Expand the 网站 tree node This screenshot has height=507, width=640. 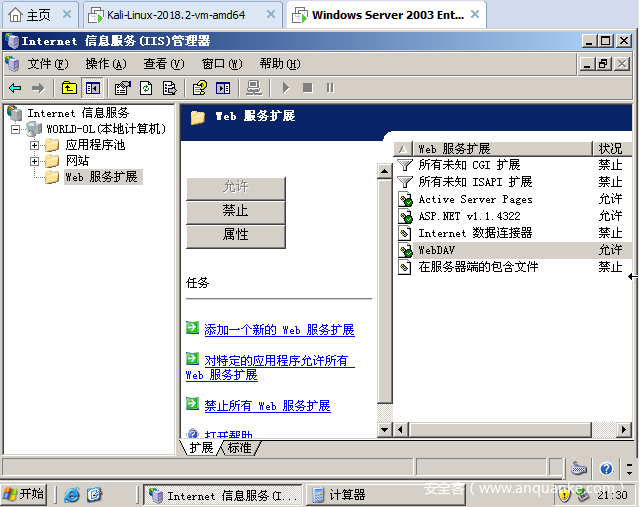[34, 161]
